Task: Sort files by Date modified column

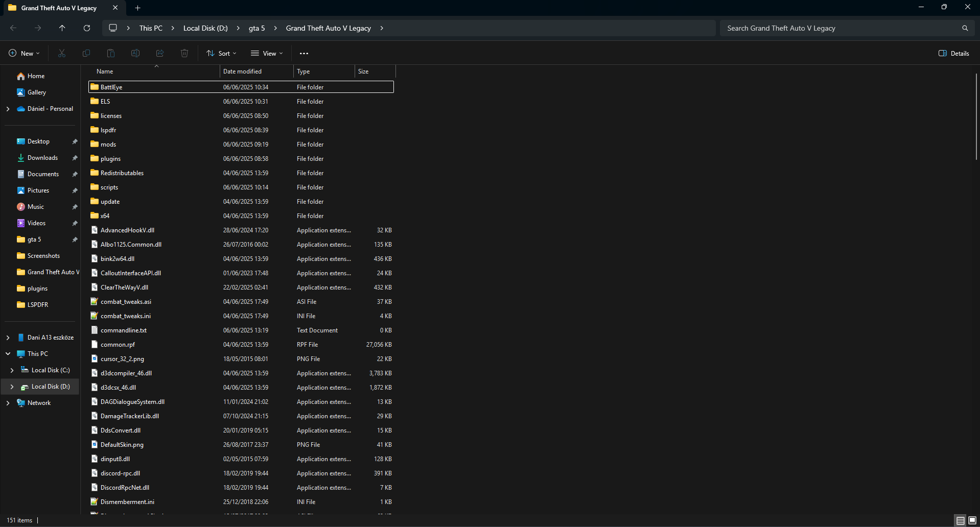Action: point(256,71)
